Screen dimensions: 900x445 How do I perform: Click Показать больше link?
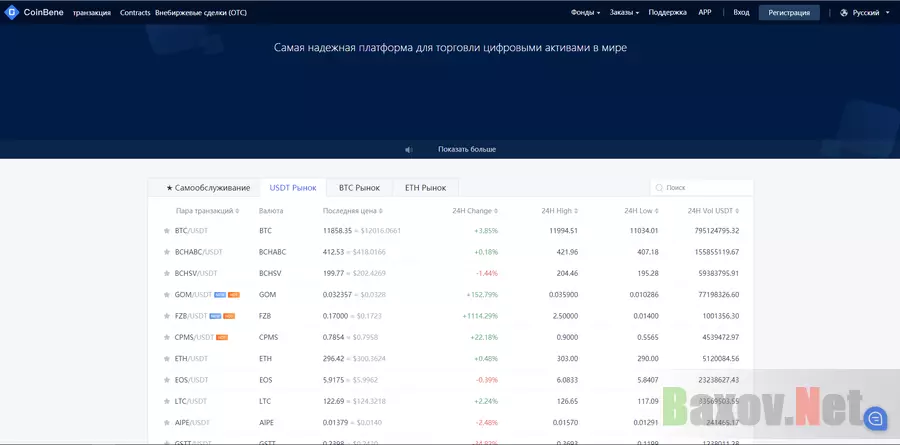point(467,149)
